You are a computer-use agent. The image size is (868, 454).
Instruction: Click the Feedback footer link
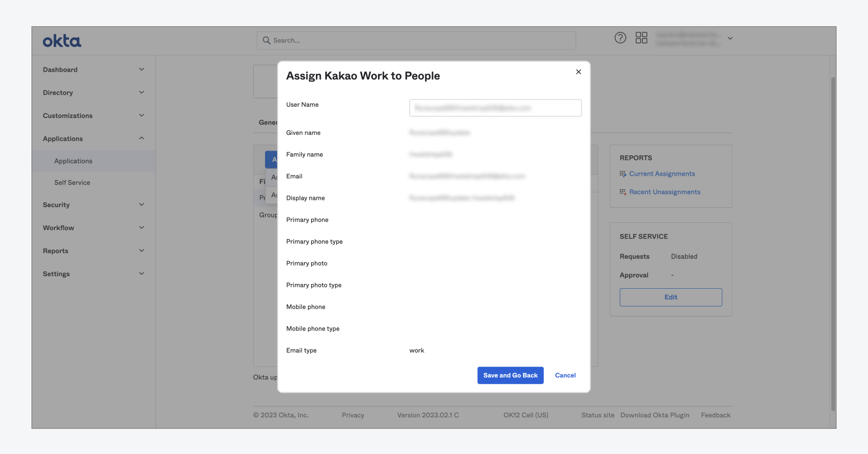tap(716, 415)
